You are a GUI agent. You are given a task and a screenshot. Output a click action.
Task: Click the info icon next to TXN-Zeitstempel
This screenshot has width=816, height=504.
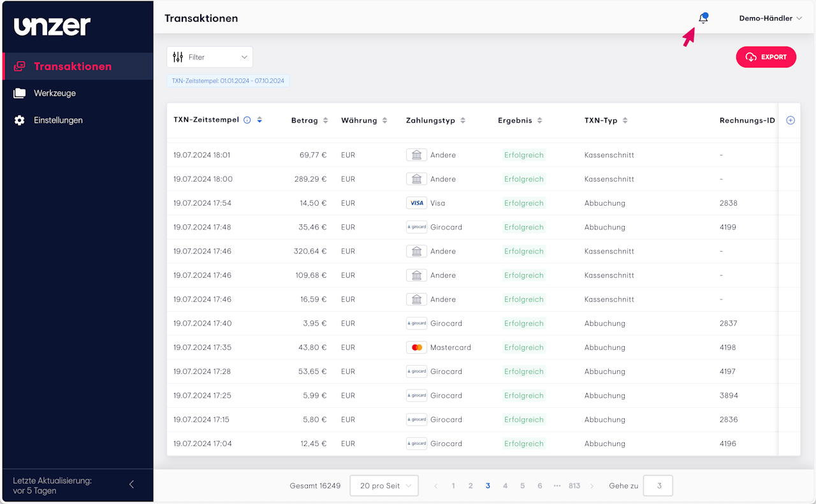pyautogui.click(x=247, y=120)
